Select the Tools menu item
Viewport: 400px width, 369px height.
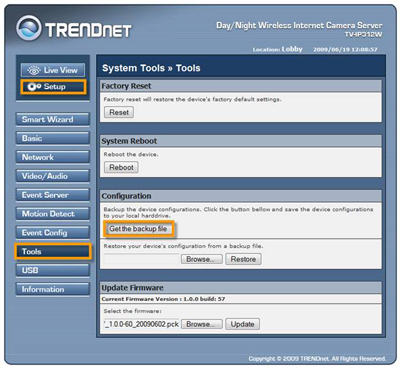point(53,251)
